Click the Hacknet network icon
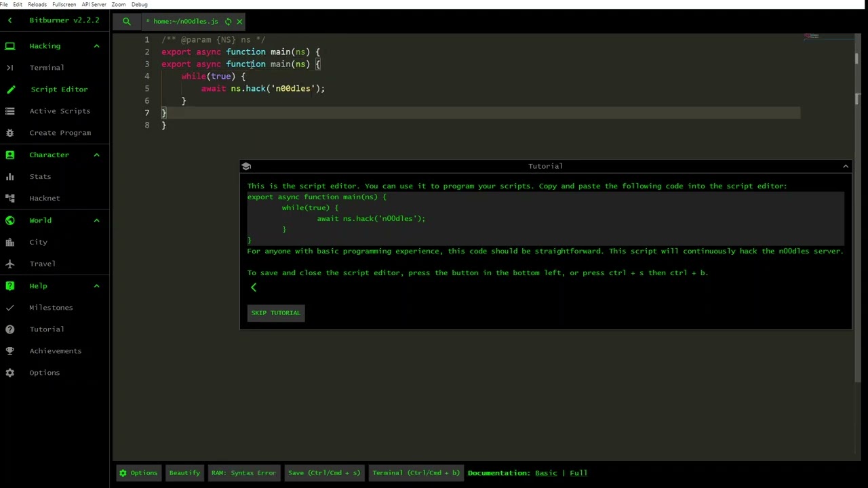868x488 pixels. pyautogui.click(x=10, y=199)
